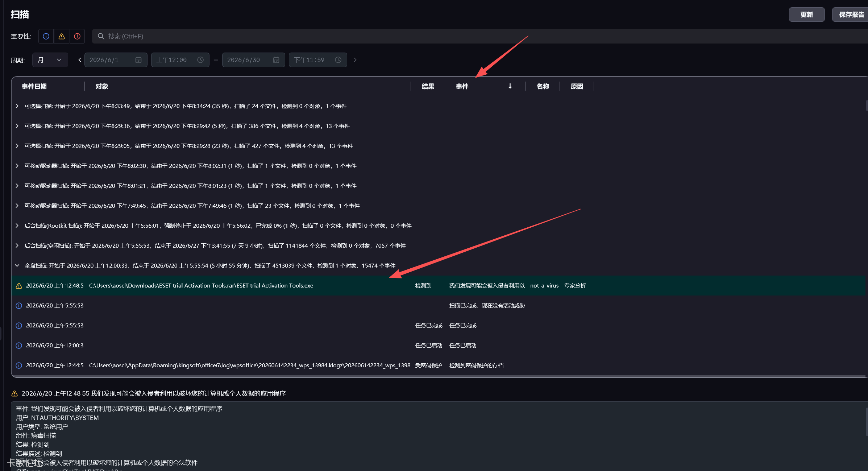This screenshot has width=868, height=471.
Task: Go to the next period arrow
Action: coord(355,60)
